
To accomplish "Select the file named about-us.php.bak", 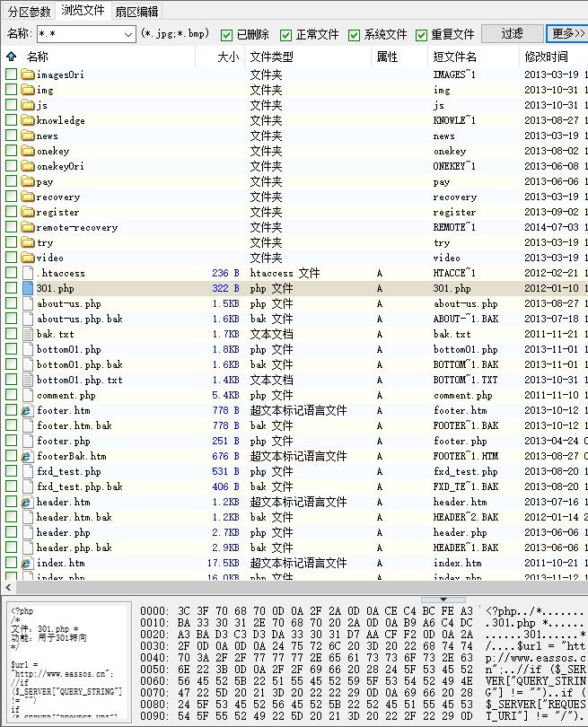I will click(80, 319).
